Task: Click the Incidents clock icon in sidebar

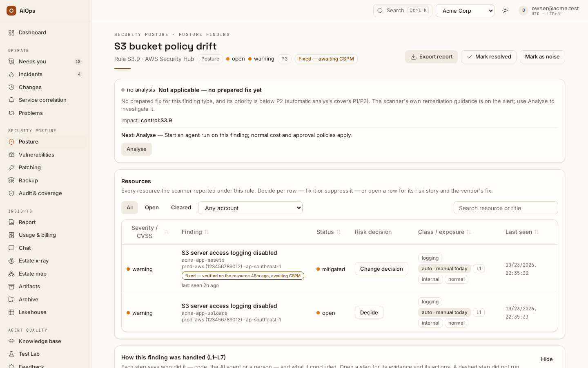Action: [x=11, y=74]
